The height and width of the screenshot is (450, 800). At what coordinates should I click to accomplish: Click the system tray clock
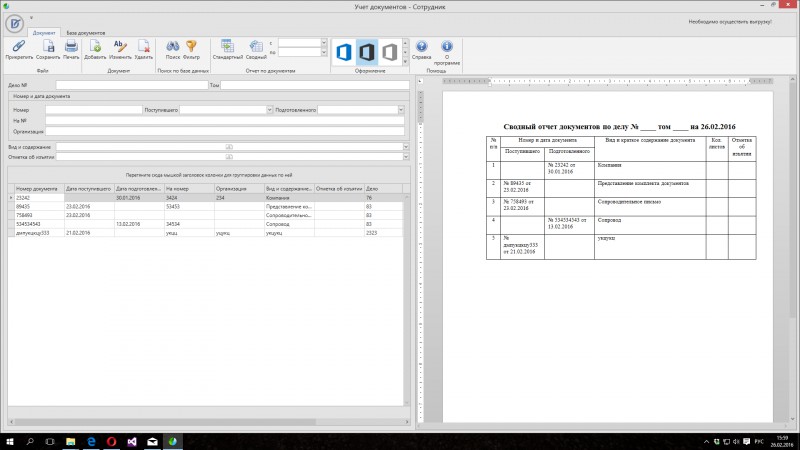pyautogui.click(x=782, y=441)
